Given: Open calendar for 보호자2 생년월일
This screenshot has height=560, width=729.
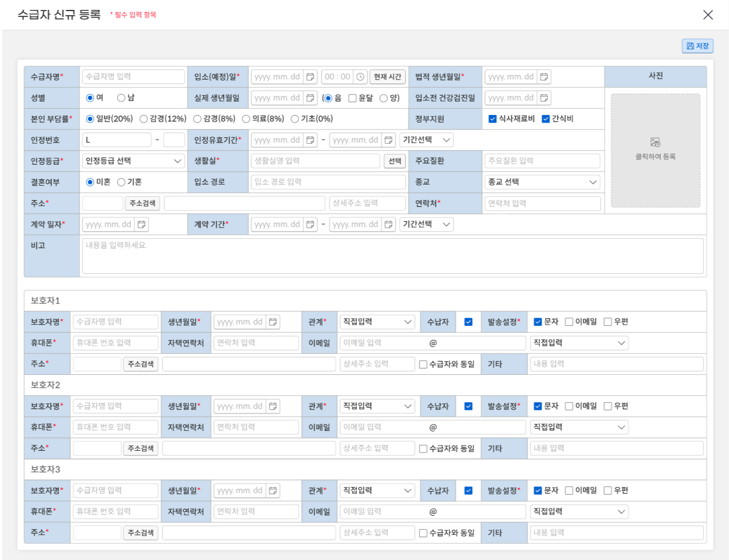Looking at the screenshot, I should click(x=273, y=406).
